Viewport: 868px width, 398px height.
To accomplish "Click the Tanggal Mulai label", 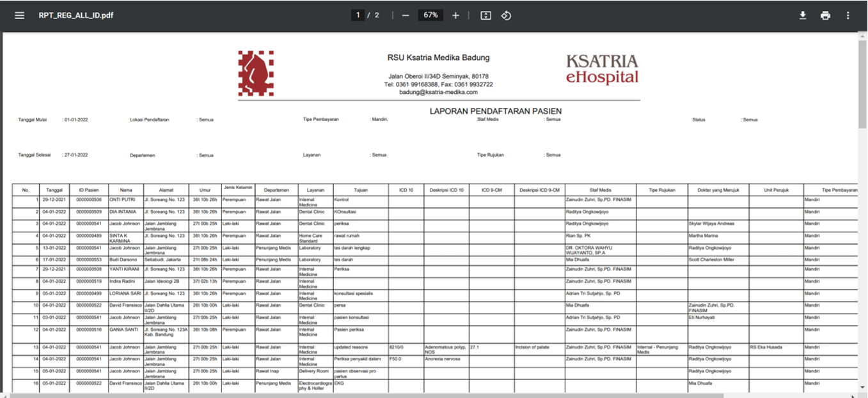I will tap(33, 119).
